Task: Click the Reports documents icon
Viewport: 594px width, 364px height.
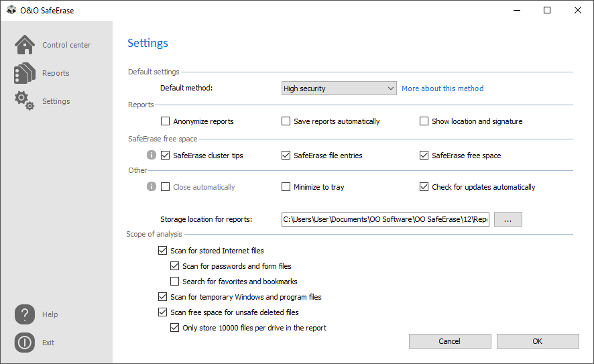Action: click(25, 73)
